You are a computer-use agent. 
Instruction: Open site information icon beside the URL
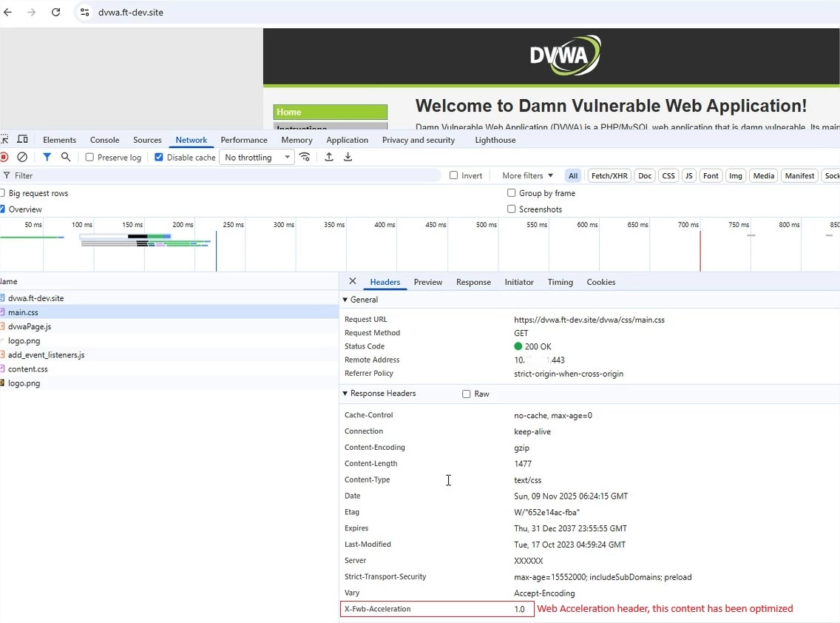pyautogui.click(x=84, y=12)
